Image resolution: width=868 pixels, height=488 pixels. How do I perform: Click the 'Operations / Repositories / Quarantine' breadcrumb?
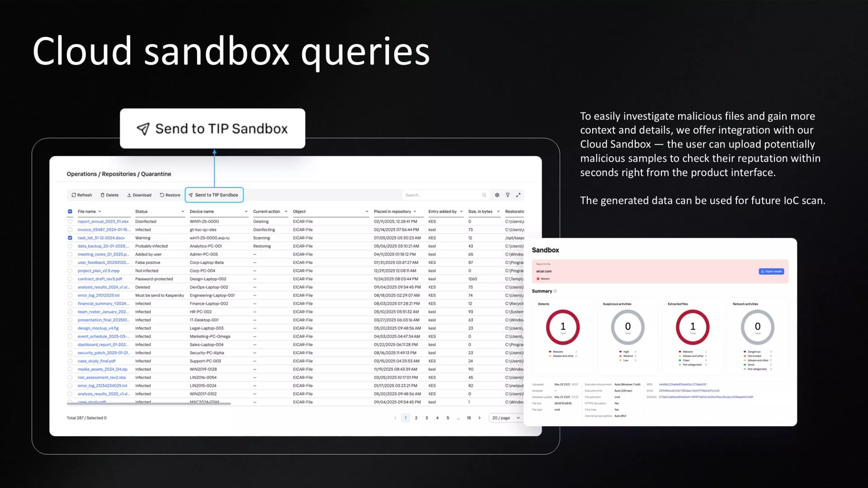coord(119,174)
